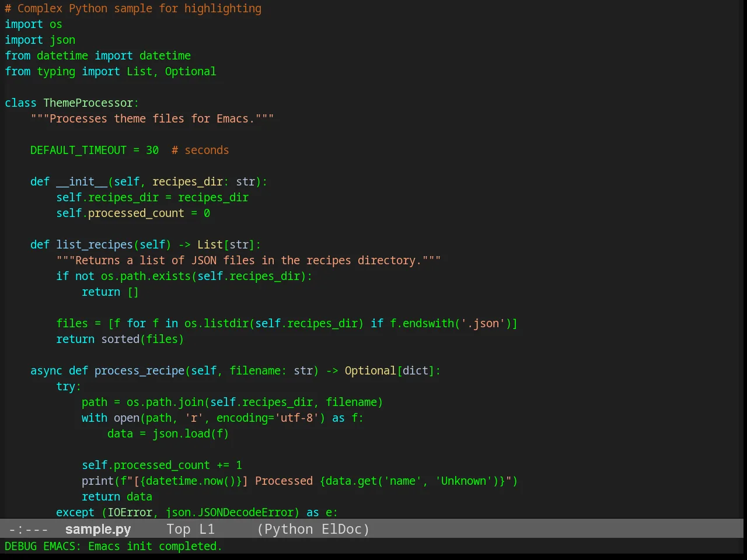Click 'os.path.join' in the path assignment
This screenshot has height=560, width=747.
click(x=165, y=402)
